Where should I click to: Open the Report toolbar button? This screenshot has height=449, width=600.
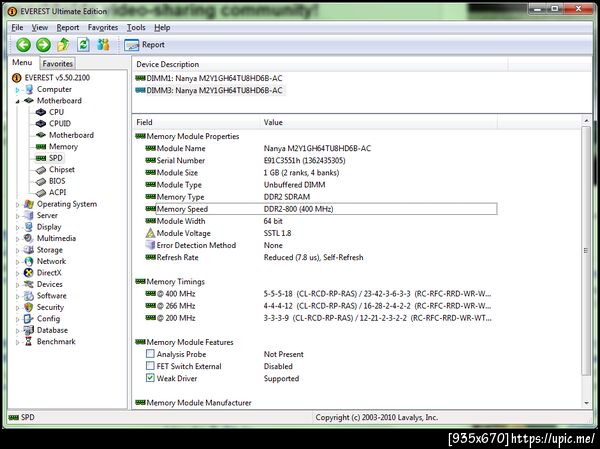coord(145,45)
